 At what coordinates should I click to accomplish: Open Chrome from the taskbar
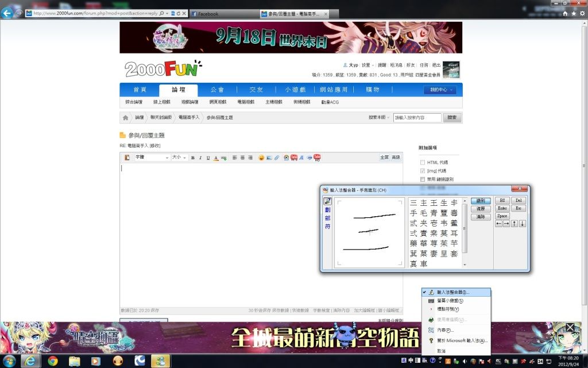[53, 361]
